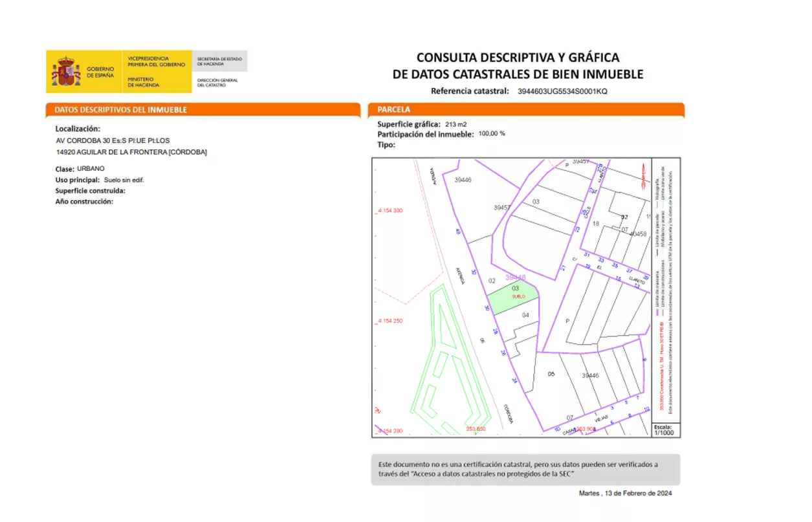Click the date Martes, 13 de Febrero de 2024
Image resolution: width=812 pixels, height=522 pixels.
pos(625,494)
